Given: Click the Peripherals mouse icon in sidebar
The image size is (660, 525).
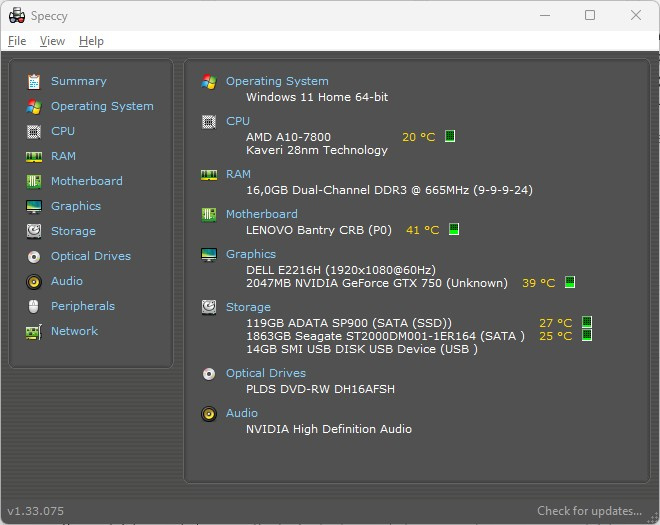Looking at the screenshot, I should point(34,306).
